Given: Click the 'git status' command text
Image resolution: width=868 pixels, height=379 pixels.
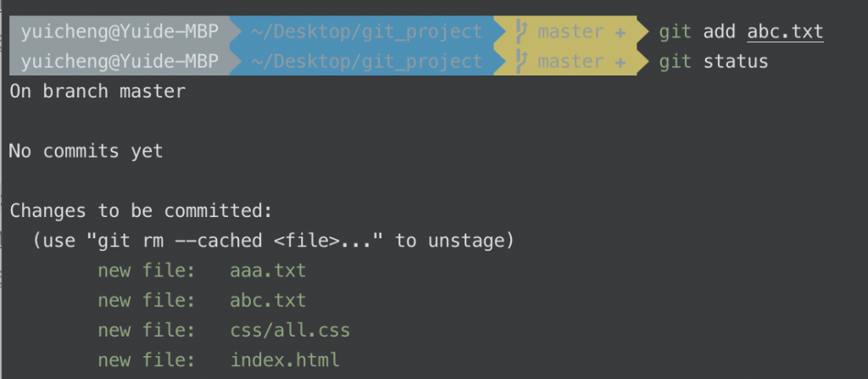Looking at the screenshot, I should click(714, 62).
